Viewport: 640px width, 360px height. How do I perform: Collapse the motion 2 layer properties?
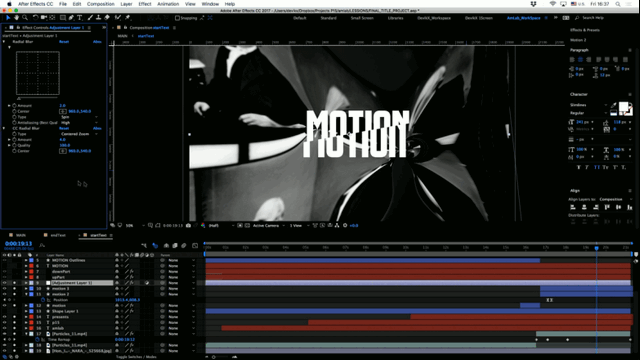click(26, 294)
